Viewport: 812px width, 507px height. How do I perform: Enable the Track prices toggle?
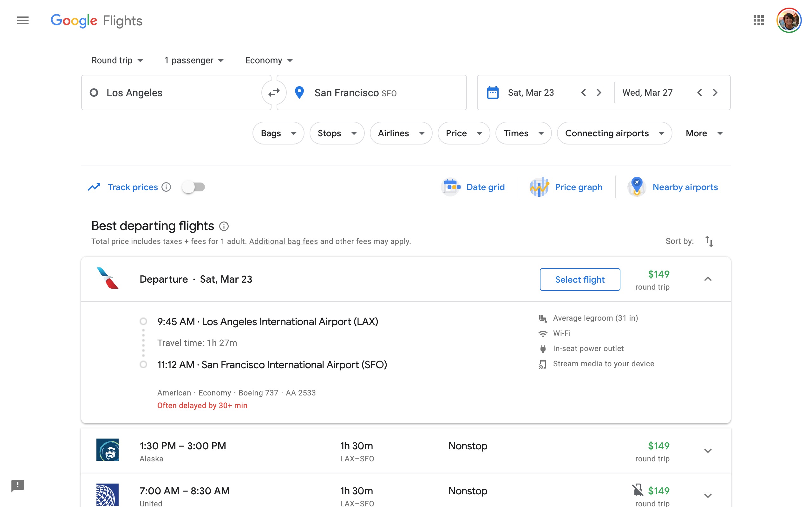click(x=193, y=187)
